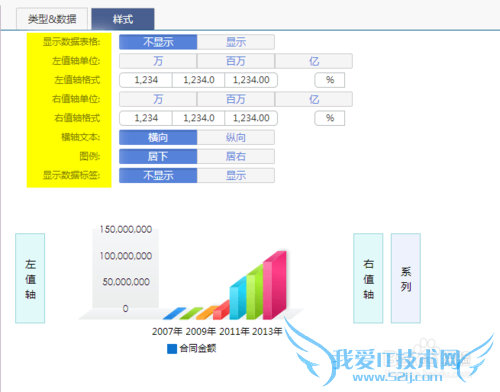Click the 图例 label
500x392 pixels.
[90, 156]
